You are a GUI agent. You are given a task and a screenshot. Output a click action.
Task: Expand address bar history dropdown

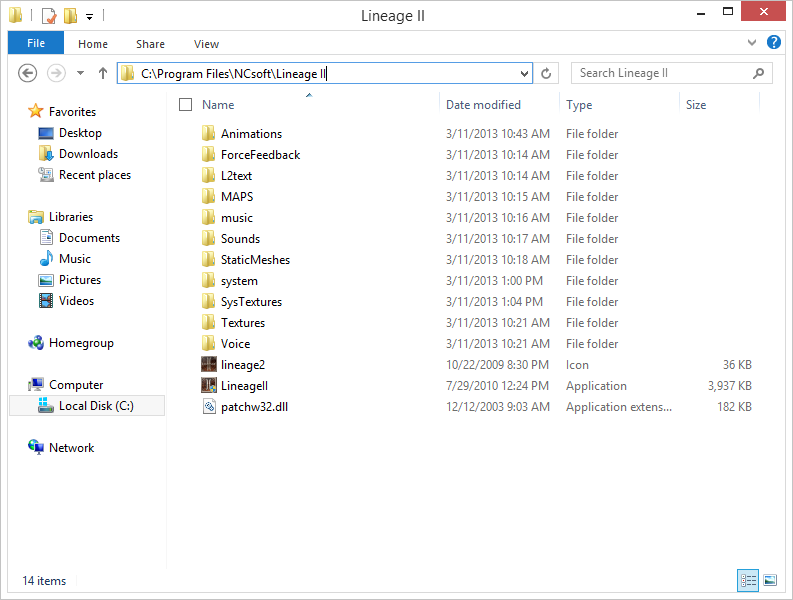coord(524,74)
